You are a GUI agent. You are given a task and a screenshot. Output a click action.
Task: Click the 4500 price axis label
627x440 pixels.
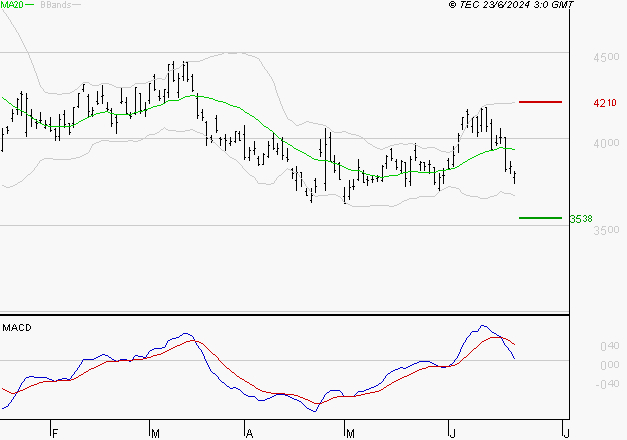click(x=606, y=57)
